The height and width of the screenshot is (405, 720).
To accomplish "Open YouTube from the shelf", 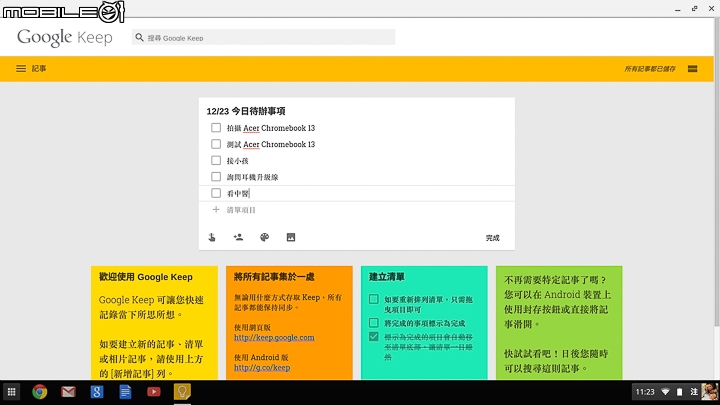I will pos(154,392).
